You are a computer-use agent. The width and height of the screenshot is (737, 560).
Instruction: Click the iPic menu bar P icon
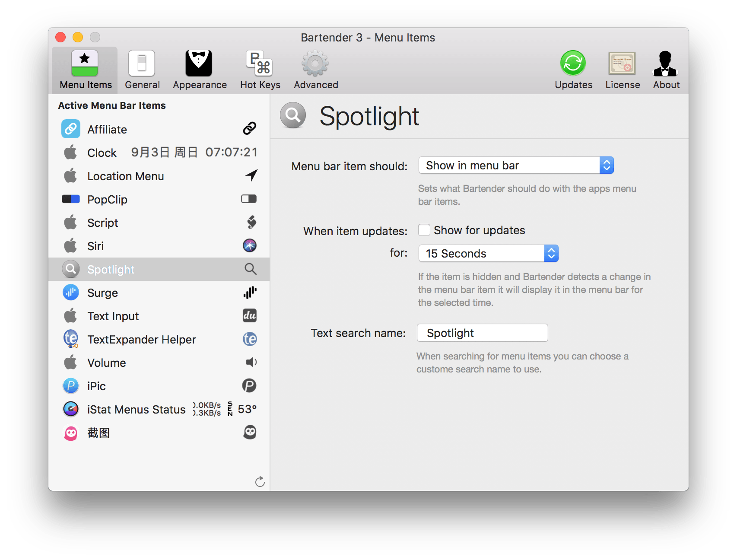pyautogui.click(x=249, y=385)
